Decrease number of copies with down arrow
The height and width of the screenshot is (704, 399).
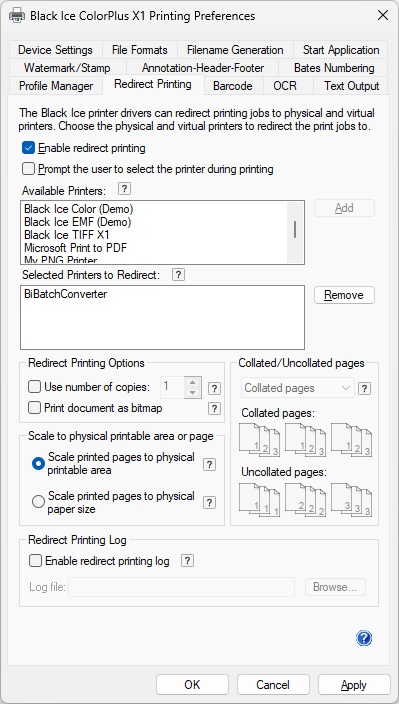[193, 393]
